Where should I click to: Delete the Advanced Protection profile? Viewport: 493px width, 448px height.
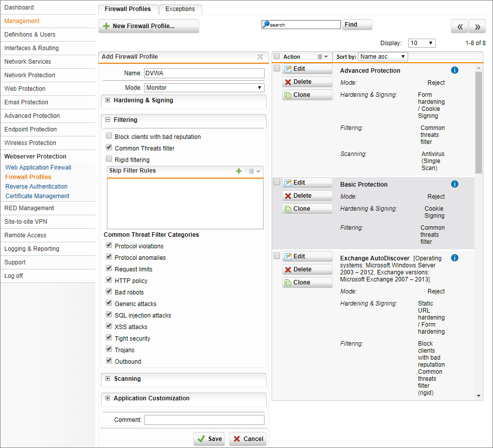(307, 82)
